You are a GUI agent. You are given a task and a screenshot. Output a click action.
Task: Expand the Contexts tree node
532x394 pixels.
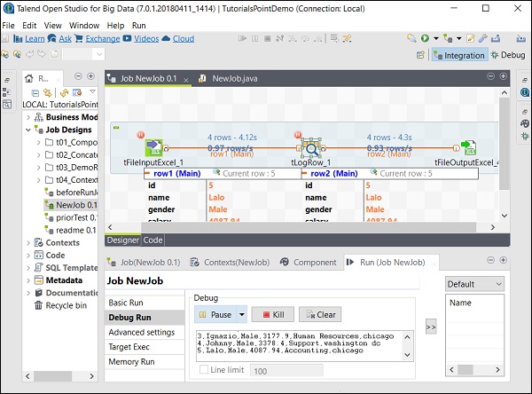click(28, 243)
